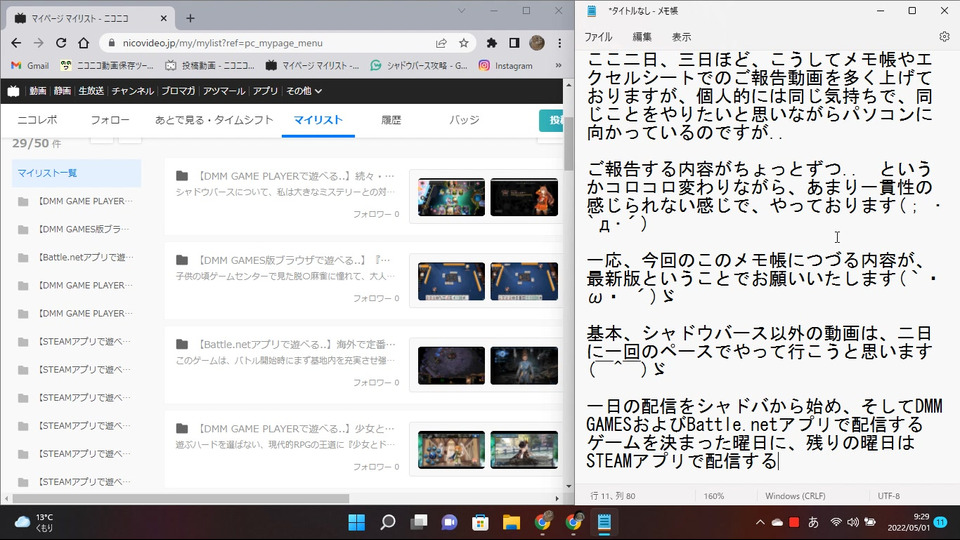960x540 pixels.
Task: Click the Niconico TV logo icon
Action: tap(13, 91)
